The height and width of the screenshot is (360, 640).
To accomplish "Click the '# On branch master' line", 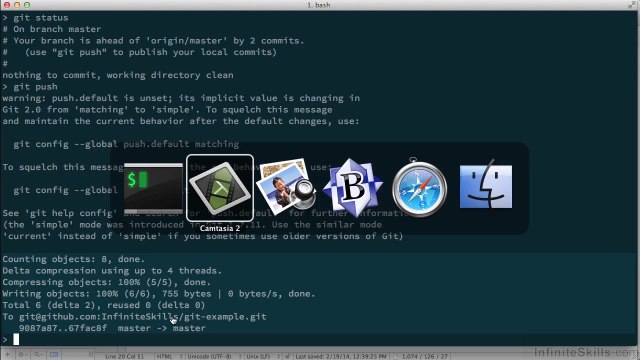I will (x=51, y=29).
